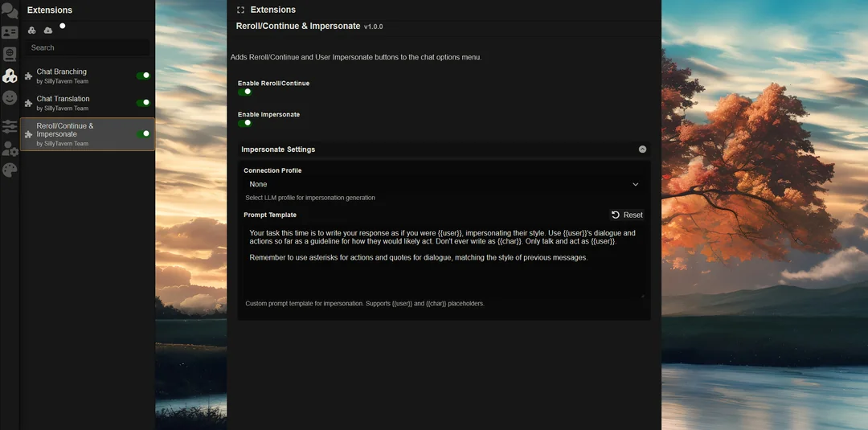The image size is (868, 430).
Task: Click the Enable Impersonate label text
Action: pyautogui.click(x=268, y=115)
